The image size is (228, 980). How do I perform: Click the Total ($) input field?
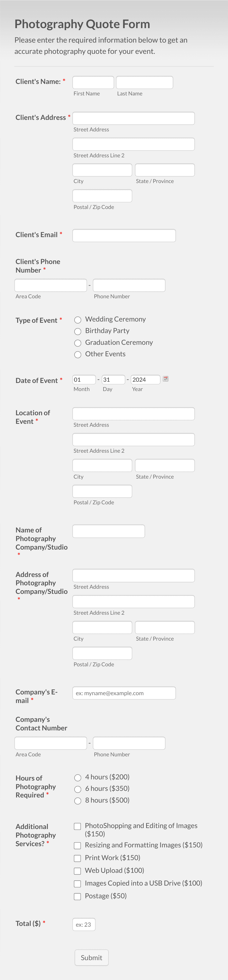tap(84, 924)
